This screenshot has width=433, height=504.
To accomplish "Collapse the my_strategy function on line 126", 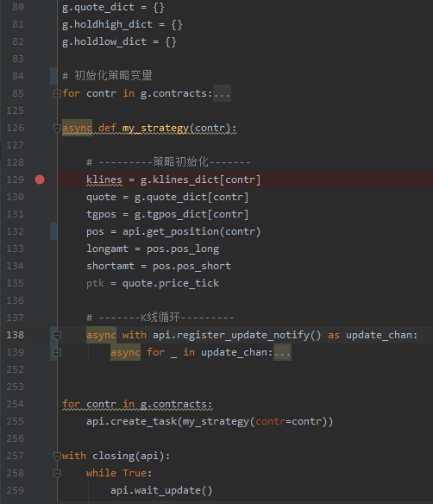I will (57, 129).
